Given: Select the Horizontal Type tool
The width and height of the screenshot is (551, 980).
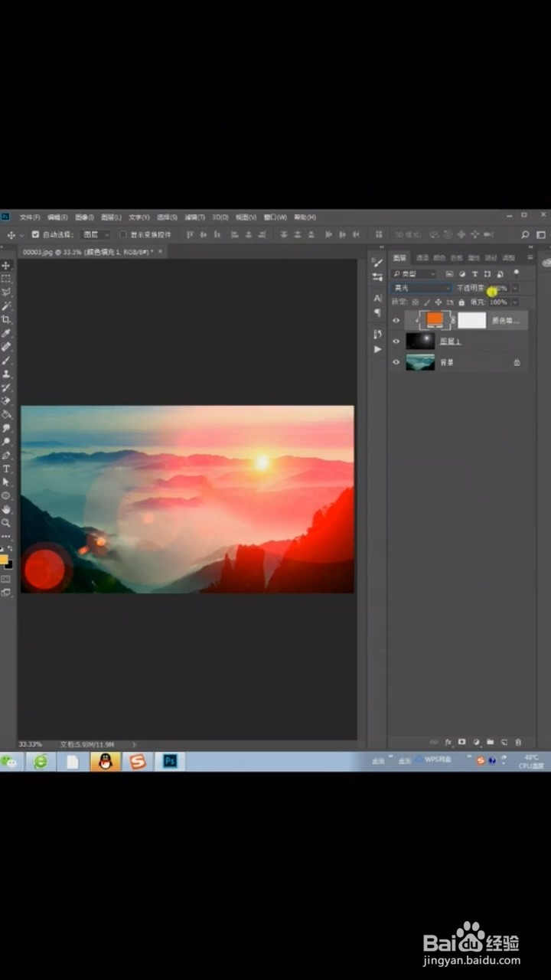Looking at the screenshot, I should click(x=6, y=469).
